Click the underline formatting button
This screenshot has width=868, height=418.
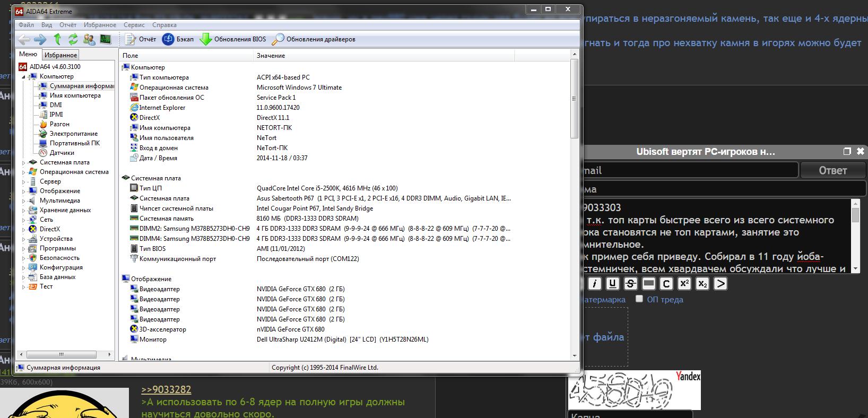click(x=613, y=284)
